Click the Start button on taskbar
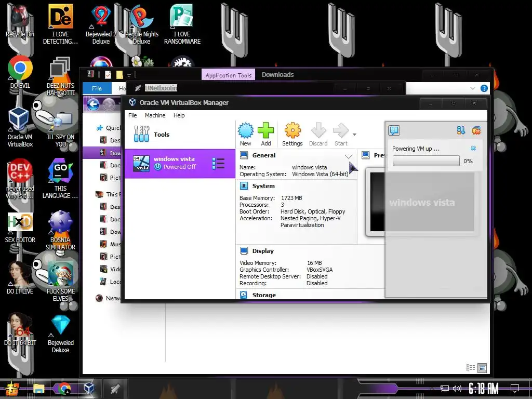This screenshot has width=532, height=399. tap(12, 389)
